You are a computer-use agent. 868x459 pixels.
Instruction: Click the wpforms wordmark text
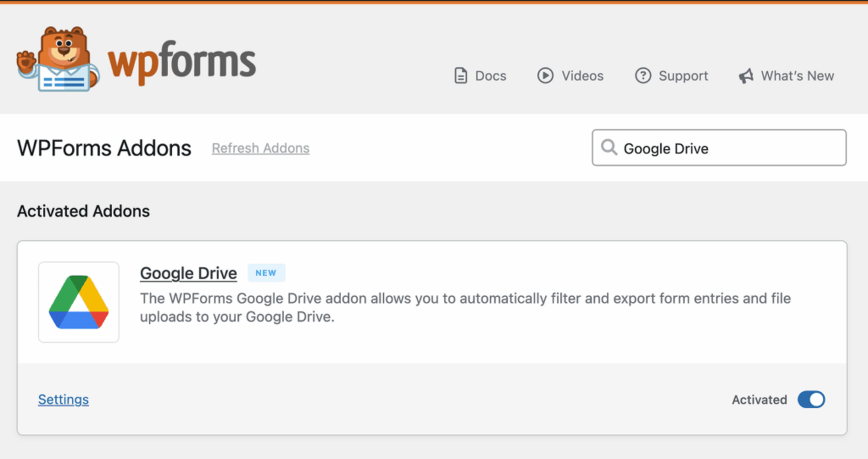click(182, 62)
